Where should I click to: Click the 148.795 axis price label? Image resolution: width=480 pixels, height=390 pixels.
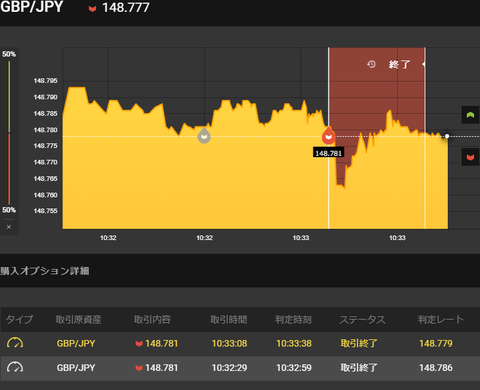(x=45, y=81)
